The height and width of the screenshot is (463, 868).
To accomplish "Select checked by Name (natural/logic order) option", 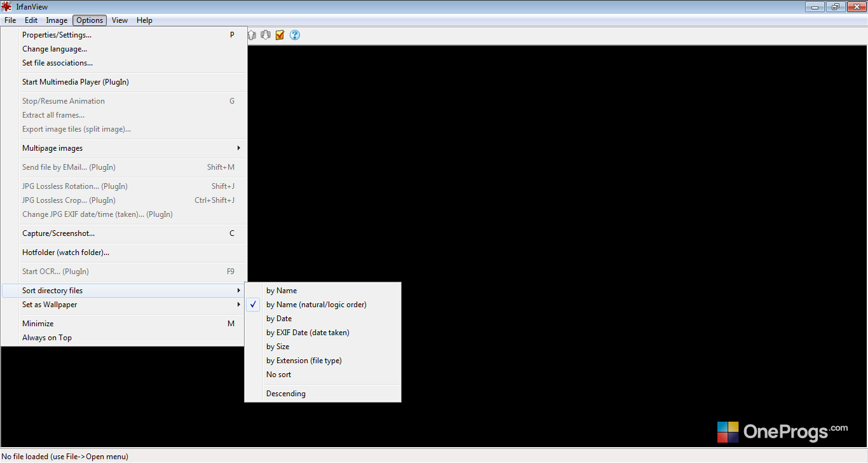I will 323,305.
